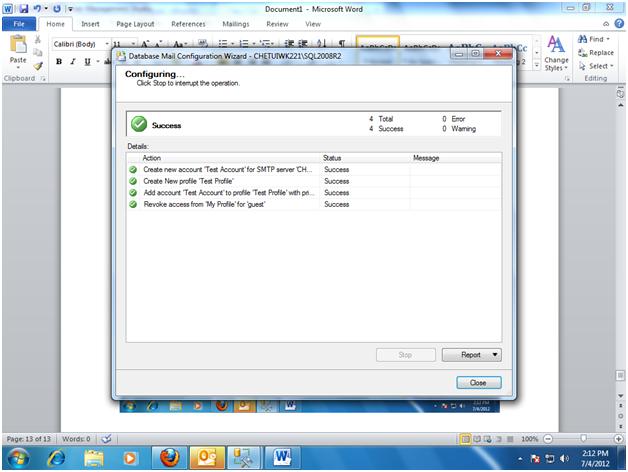Click the Clear Formatting icon

tap(203, 43)
